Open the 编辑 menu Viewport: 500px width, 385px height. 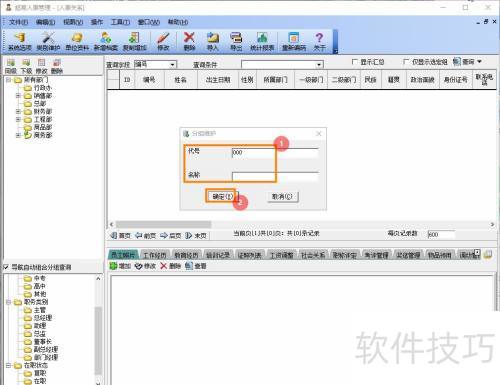(x=45, y=22)
